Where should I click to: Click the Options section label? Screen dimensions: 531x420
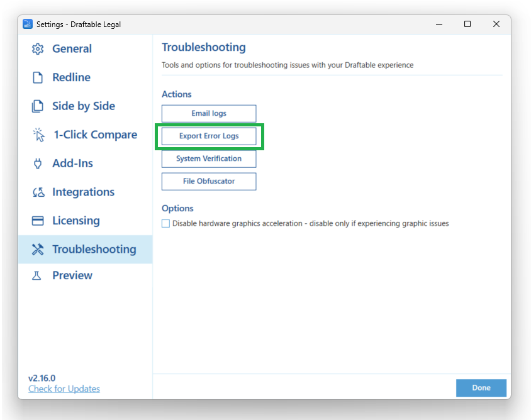(177, 209)
